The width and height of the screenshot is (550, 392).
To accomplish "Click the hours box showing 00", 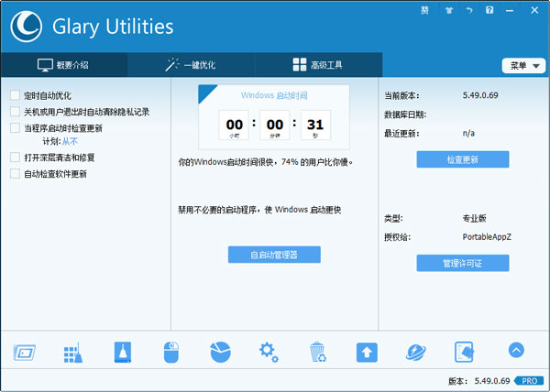I will click(x=234, y=125).
